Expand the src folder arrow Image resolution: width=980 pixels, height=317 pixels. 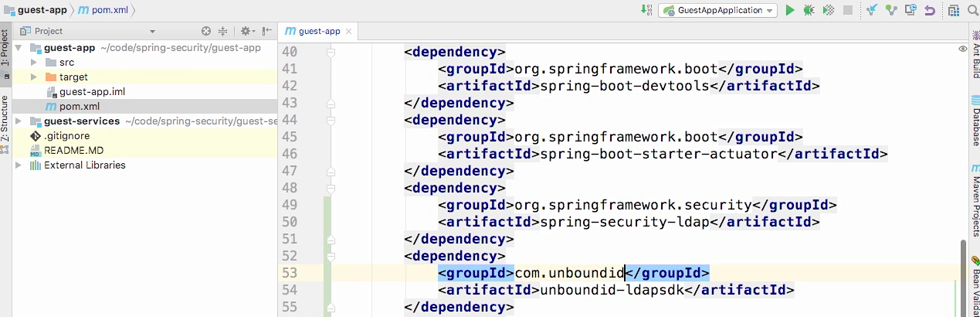click(x=34, y=63)
